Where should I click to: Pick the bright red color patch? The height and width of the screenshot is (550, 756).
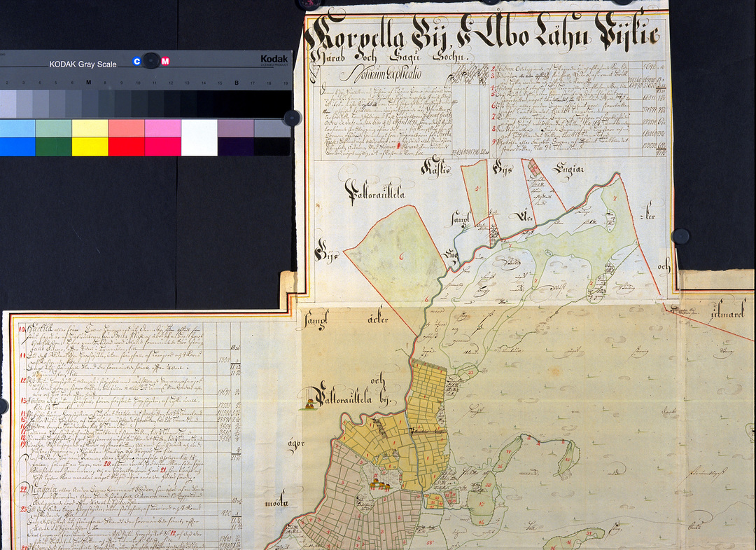[126, 146]
